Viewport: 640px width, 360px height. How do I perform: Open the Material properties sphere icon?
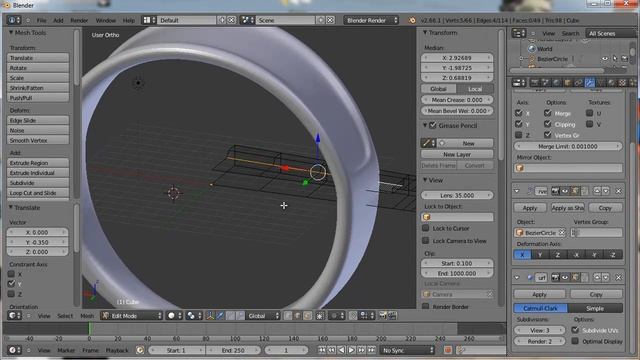click(611, 83)
